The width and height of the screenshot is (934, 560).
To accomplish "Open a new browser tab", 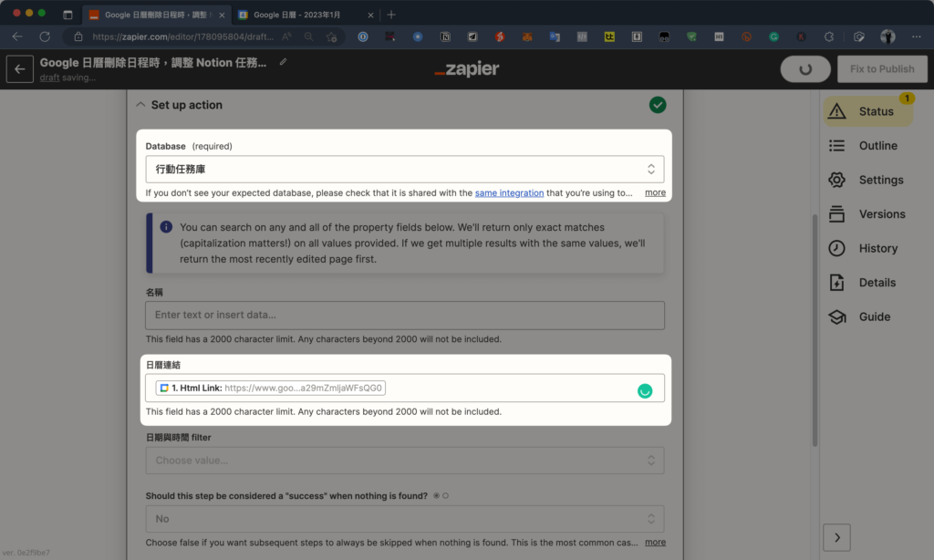I will (x=390, y=15).
